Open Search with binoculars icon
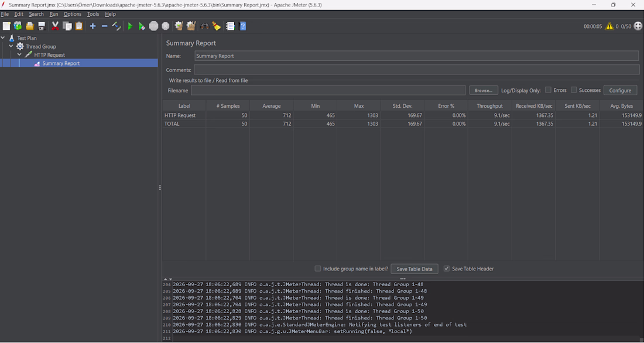The width and height of the screenshot is (644, 343). click(x=204, y=26)
